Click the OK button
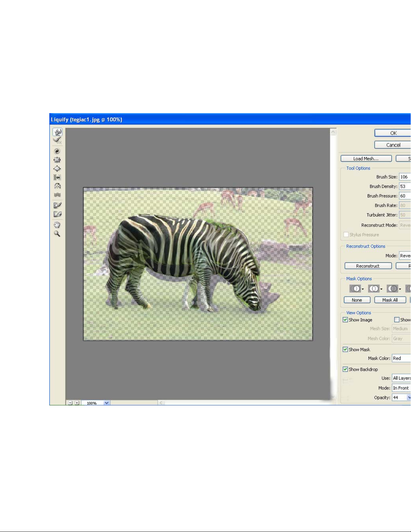This screenshot has height=532, width=411. 393,133
